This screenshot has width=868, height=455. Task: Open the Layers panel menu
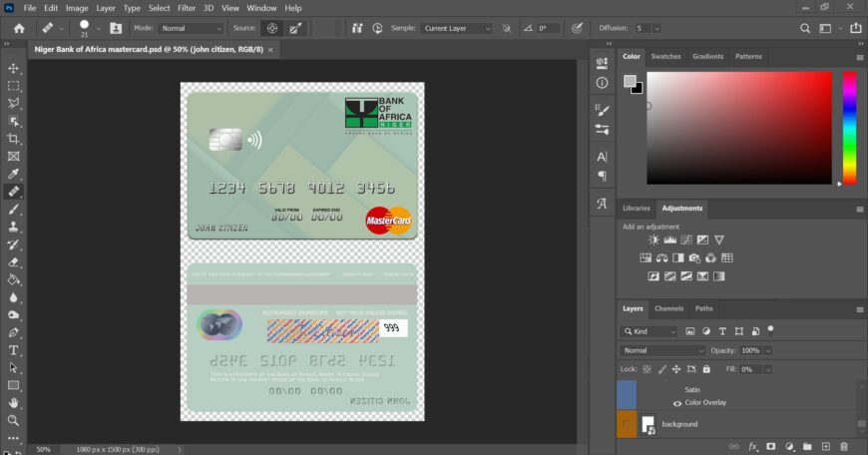click(860, 309)
